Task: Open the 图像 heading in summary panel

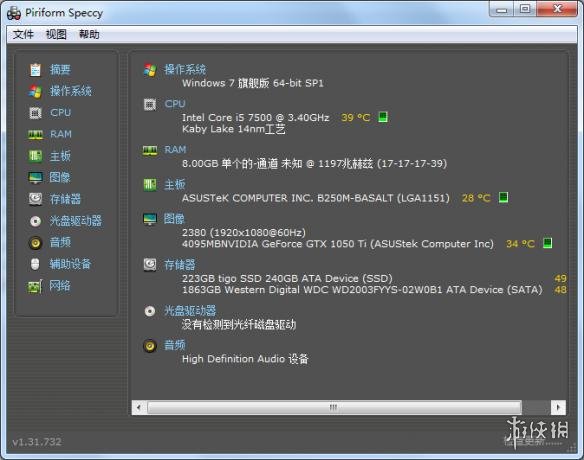Action: tap(174, 219)
